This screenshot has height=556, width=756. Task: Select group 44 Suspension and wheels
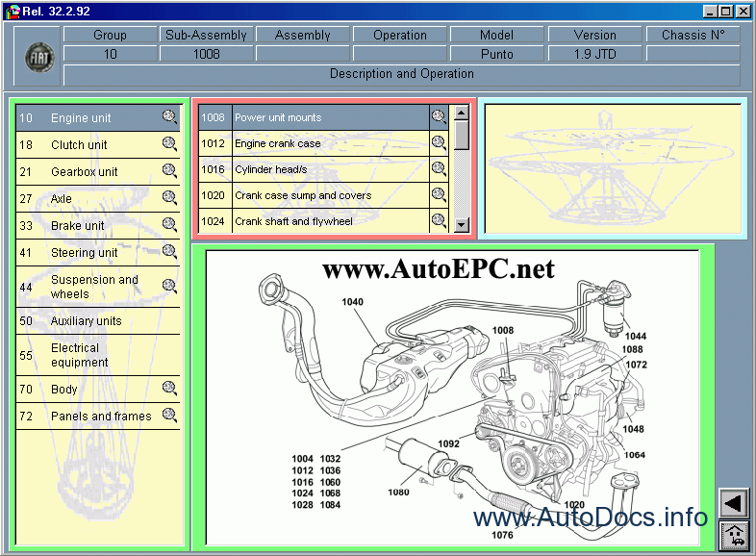point(98,287)
